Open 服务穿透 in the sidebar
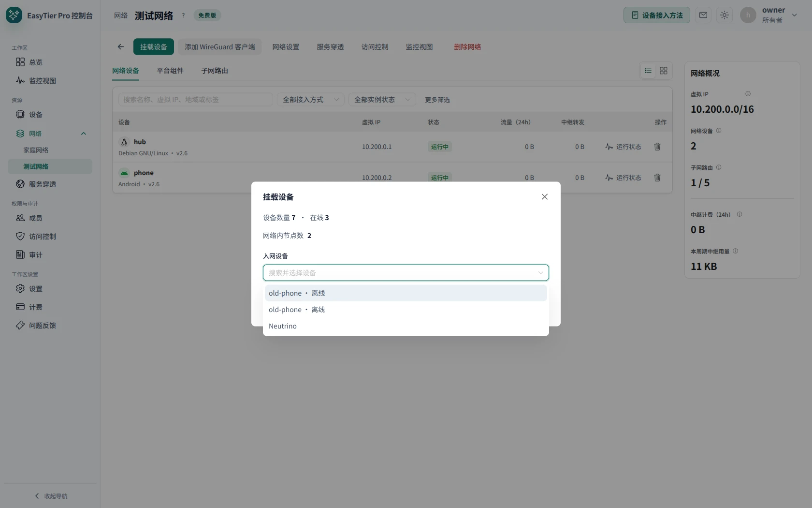 (x=43, y=184)
